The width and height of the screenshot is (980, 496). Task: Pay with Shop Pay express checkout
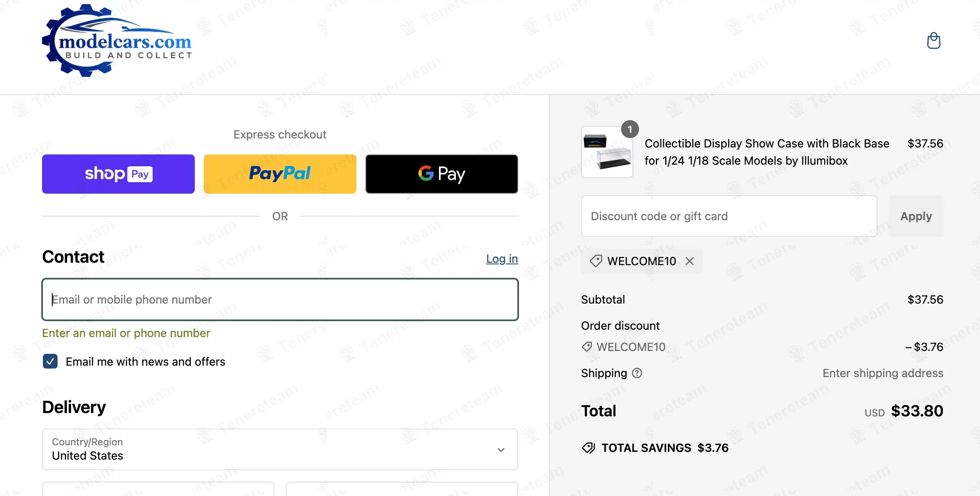pyautogui.click(x=118, y=174)
